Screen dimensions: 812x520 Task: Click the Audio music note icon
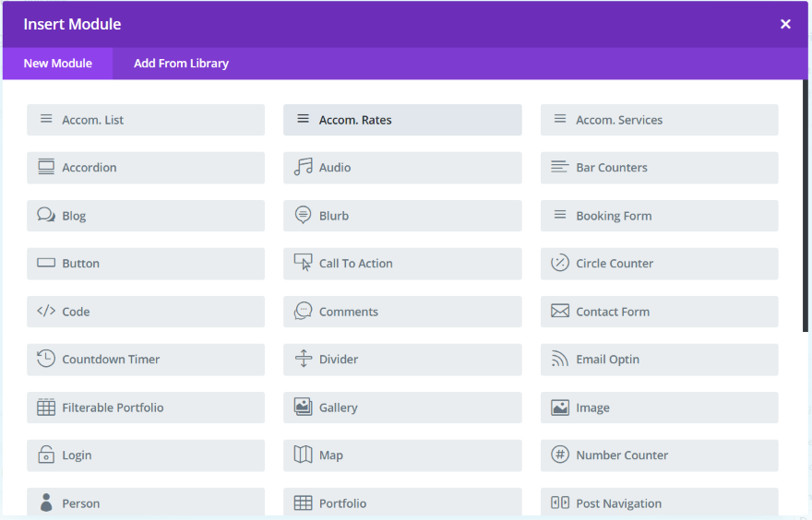(x=303, y=167)
